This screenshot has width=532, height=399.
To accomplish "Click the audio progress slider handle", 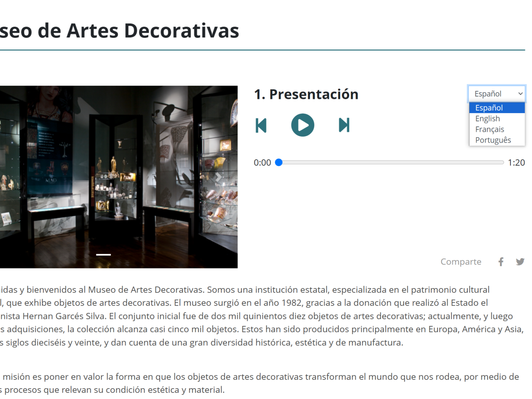I will click(x=279, y=163).
